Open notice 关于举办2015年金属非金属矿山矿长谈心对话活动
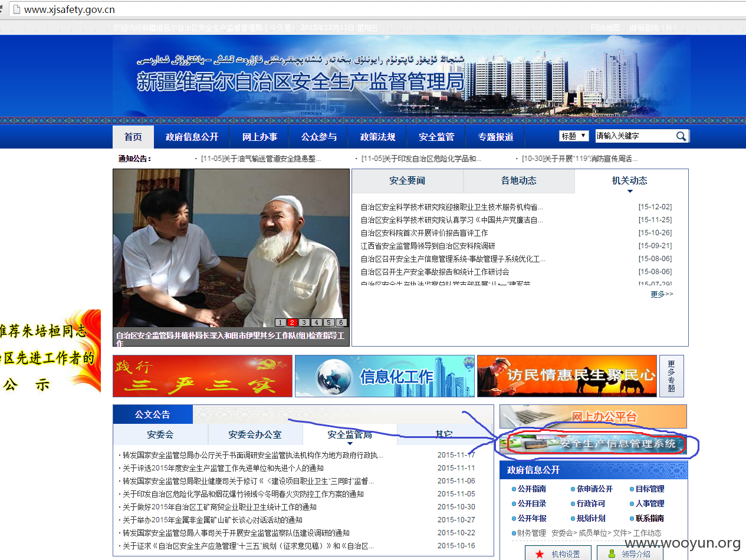The image size is (746, 560). point(212,520)
